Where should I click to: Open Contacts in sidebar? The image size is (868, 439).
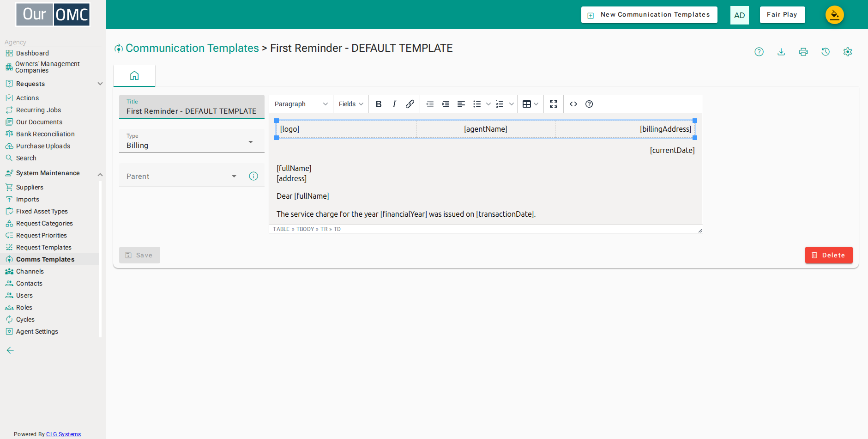click(x=29, y=283)
